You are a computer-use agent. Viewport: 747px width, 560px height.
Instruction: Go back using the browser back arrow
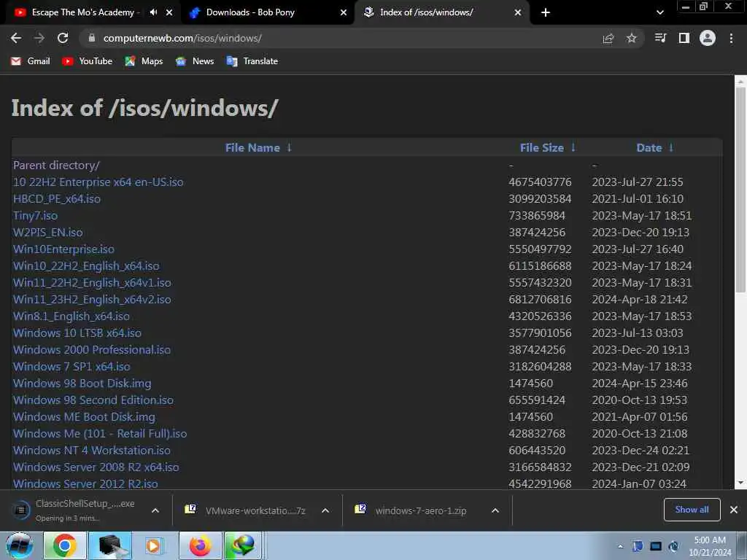click(16, 38)
